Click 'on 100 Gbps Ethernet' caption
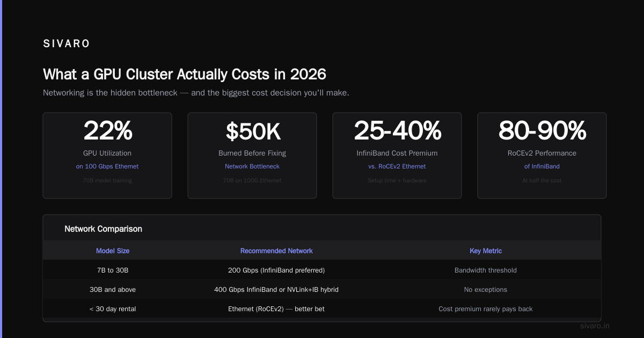644x338 pixels. (107, 166)
